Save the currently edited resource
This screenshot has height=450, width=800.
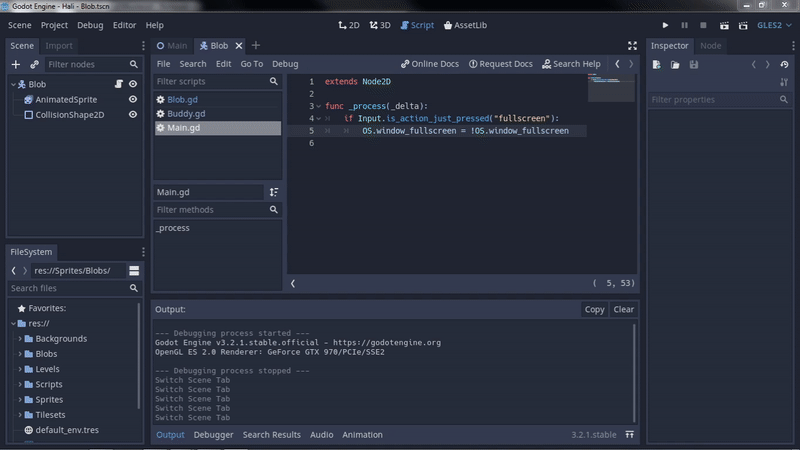point(694,65)
